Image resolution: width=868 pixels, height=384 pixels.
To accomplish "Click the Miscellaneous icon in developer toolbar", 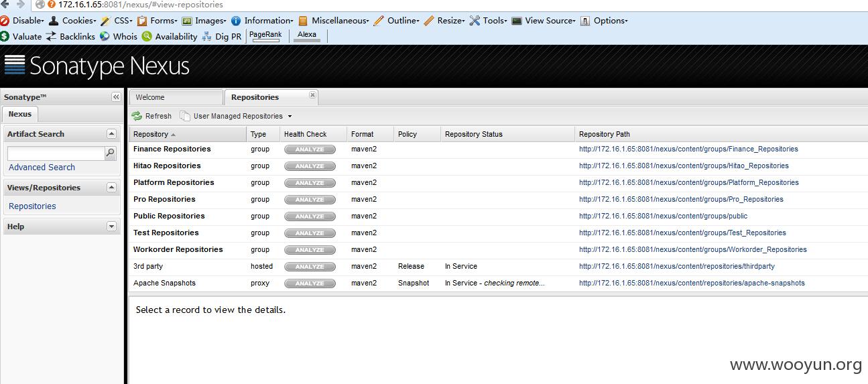I will click(303, 21).
